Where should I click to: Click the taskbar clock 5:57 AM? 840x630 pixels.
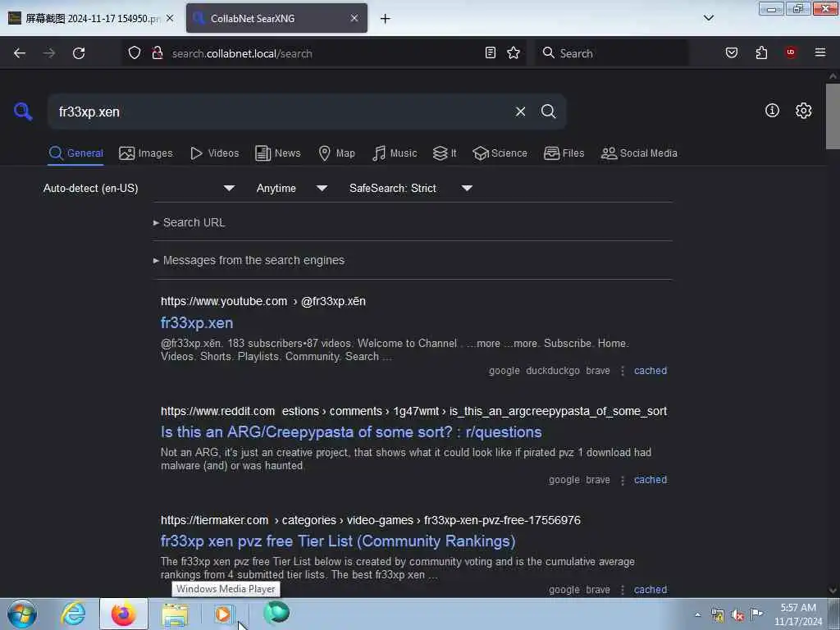click(x=797, y=614)
